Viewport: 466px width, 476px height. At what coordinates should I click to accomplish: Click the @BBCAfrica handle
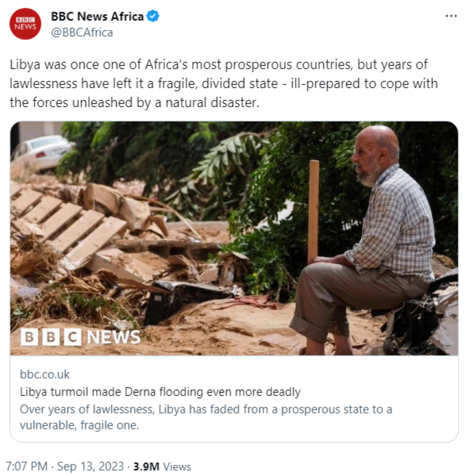pyautogui.click(x=82, y=33)
